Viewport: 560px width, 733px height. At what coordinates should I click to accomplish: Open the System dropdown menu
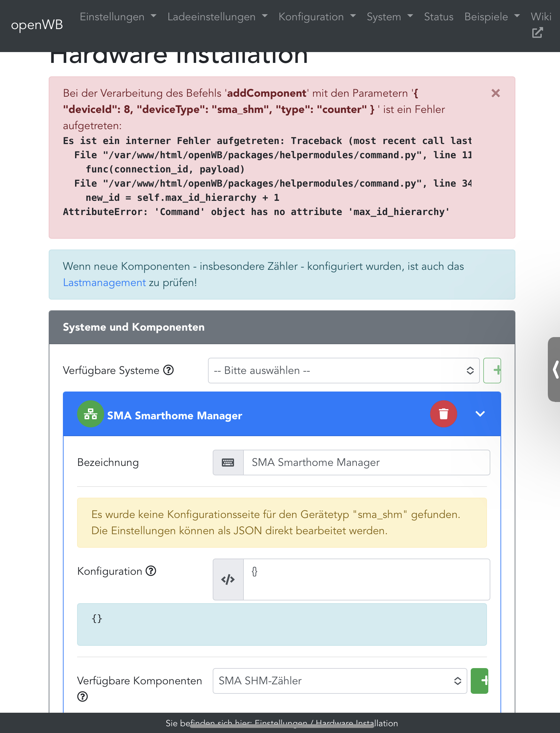390,17
